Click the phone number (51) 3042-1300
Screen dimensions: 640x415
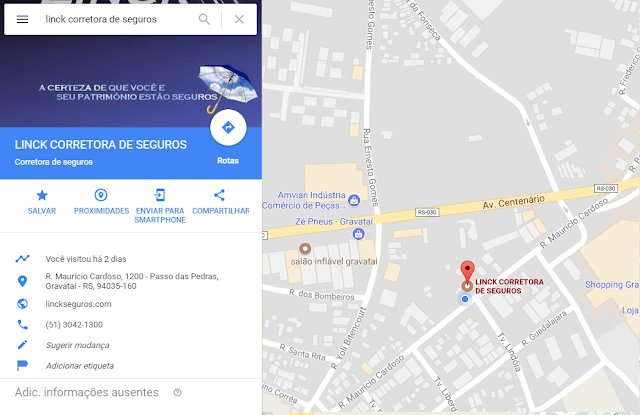click(74, 325)
